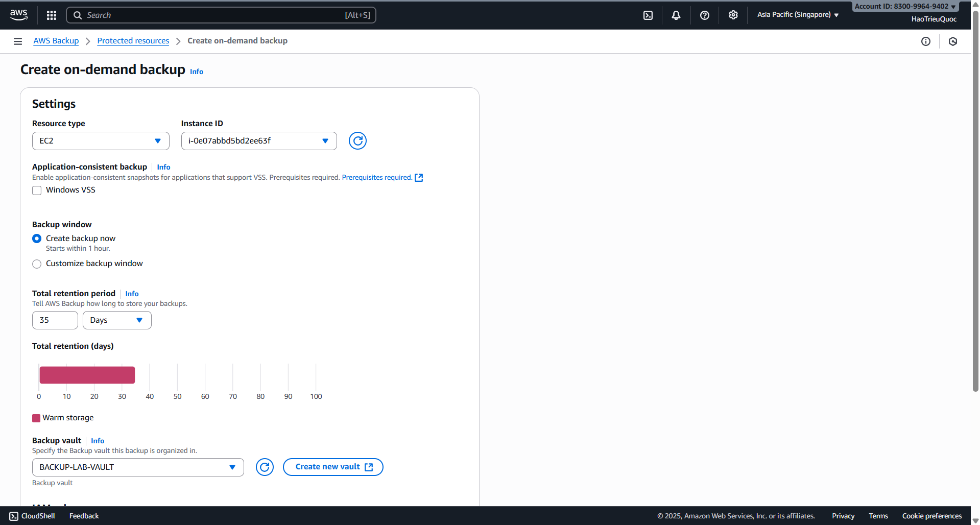This screenshot has width=980, height=525.
Task: Click the retention period value field
Action: (x=55, y=320)
